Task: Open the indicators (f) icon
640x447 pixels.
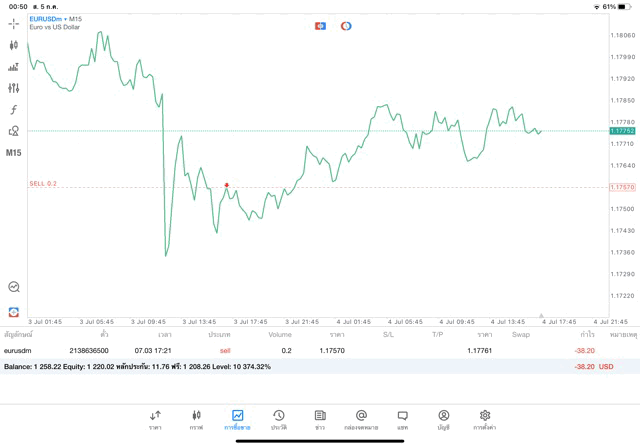Action: (13, 110)
